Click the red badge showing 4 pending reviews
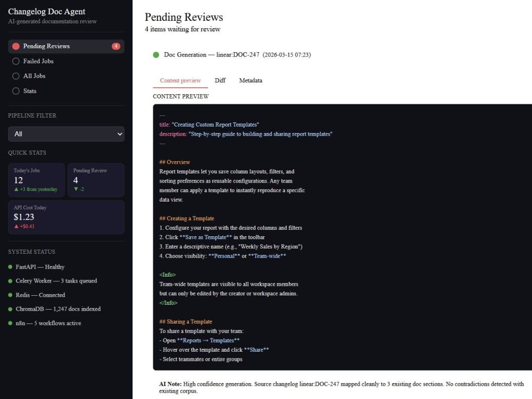This screenshot has width=532, height=399. (116, 46)
